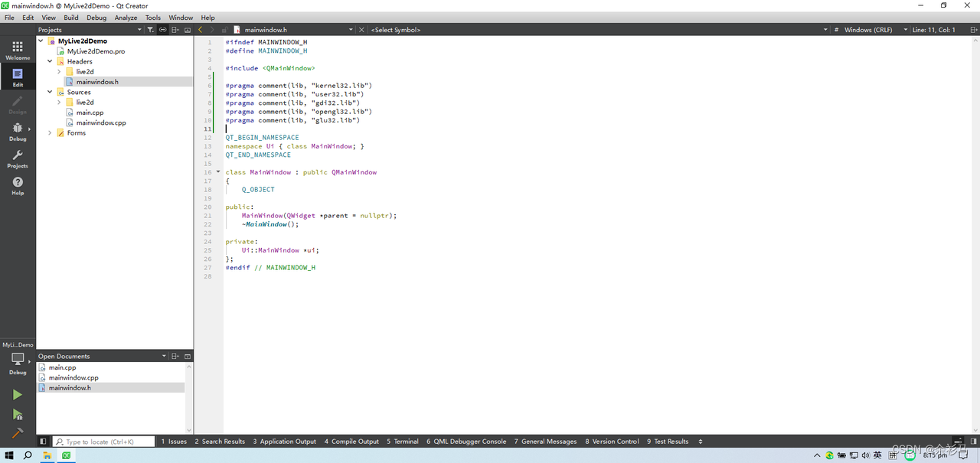980x463 pixels.
Task: Show the Version Control pane
Action: (x=612, y=442)
